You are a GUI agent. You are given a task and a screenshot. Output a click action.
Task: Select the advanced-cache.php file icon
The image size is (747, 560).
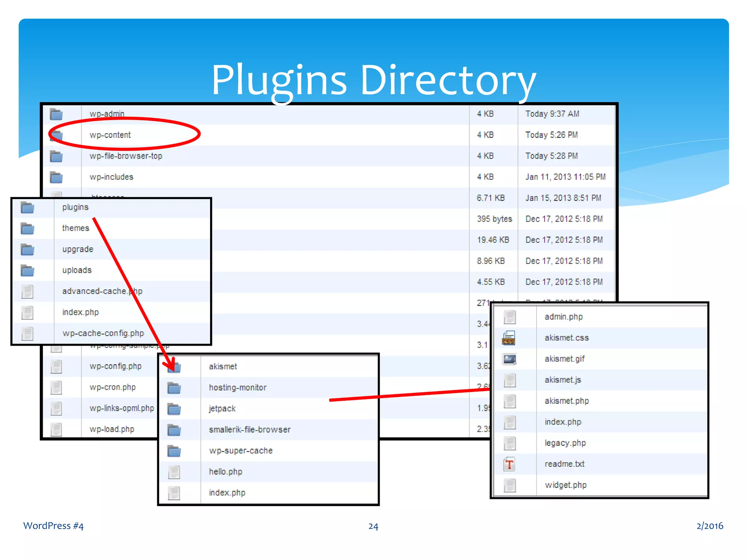[27, 291]
